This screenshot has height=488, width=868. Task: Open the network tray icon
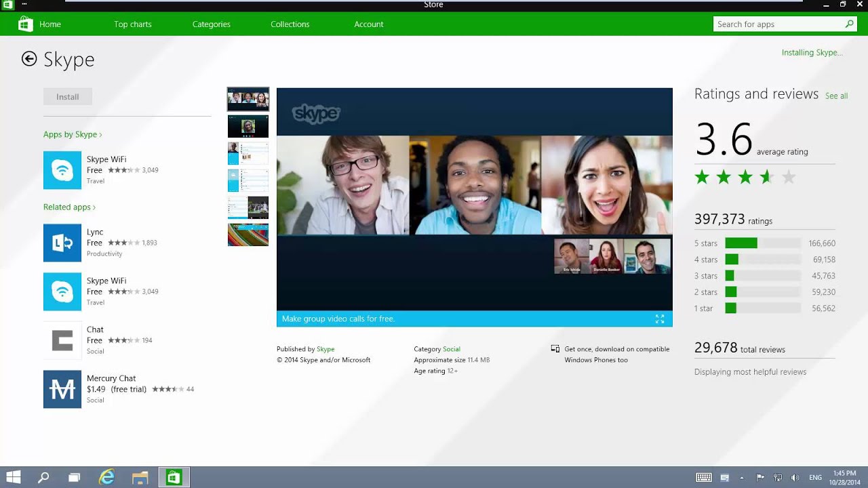(778, 477)
